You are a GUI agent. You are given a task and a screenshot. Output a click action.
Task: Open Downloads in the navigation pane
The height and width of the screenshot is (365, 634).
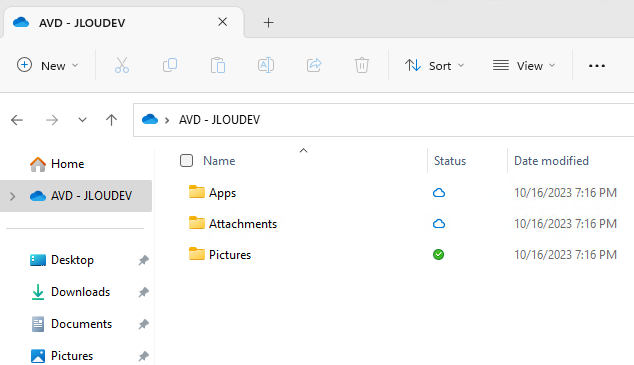click(80, 292)
